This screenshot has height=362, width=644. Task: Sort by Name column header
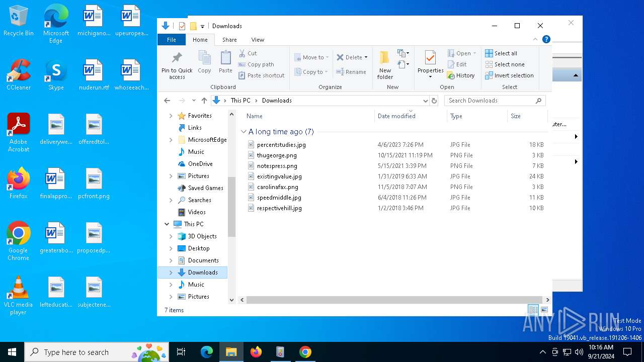[x=308, y=116]
